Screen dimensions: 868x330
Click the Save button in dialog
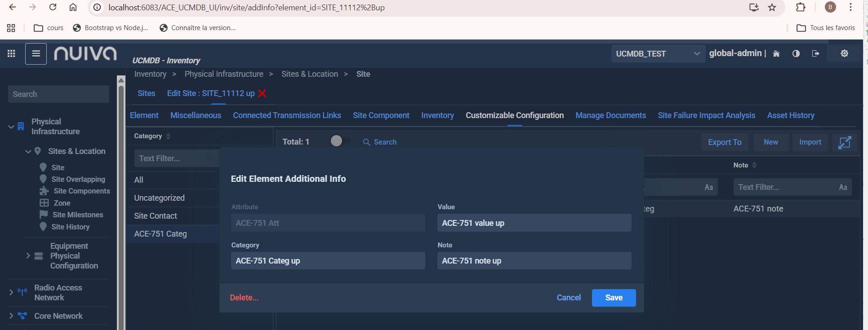(x=614, y=298)
